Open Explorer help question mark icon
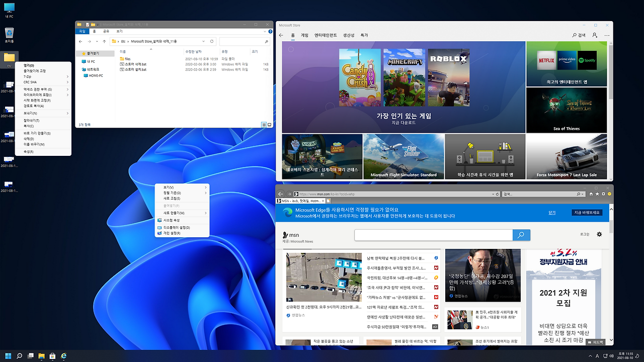Image resolution: width=644 pixels, height=362 pixels. [x=270, y=31]
